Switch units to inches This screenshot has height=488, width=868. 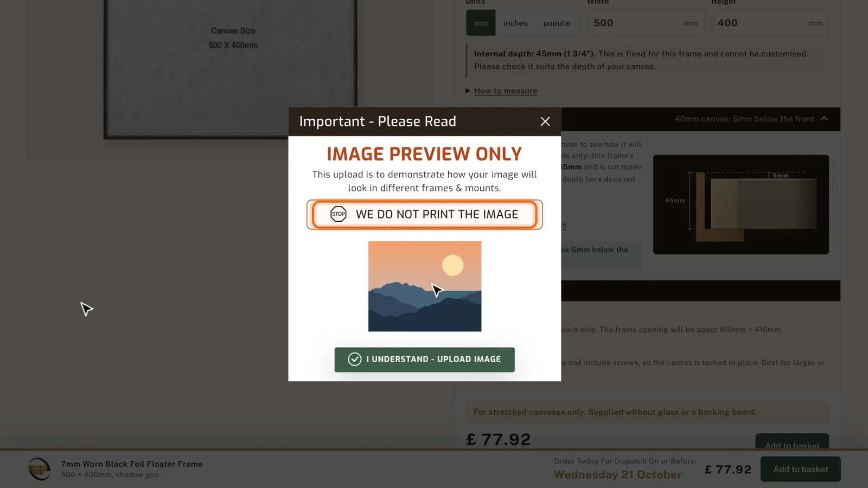[515, 23]
